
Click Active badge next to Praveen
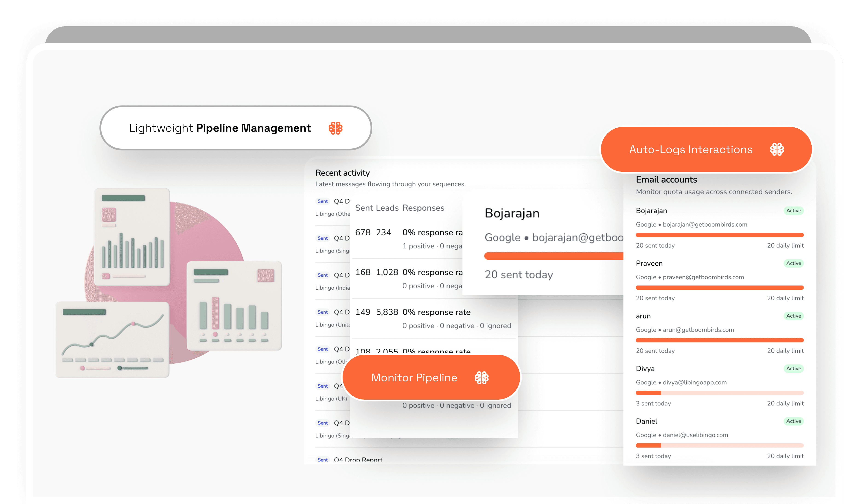coord(793,263)
